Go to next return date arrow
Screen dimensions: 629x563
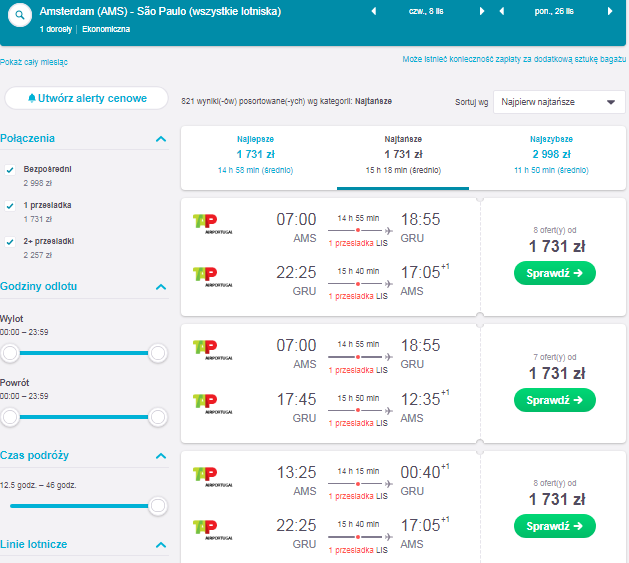click(610, 11)
